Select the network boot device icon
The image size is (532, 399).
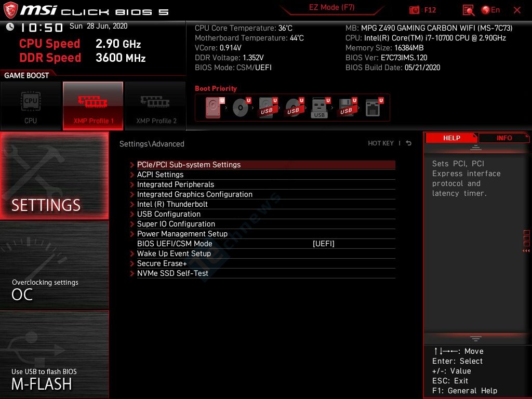(374, 108)
